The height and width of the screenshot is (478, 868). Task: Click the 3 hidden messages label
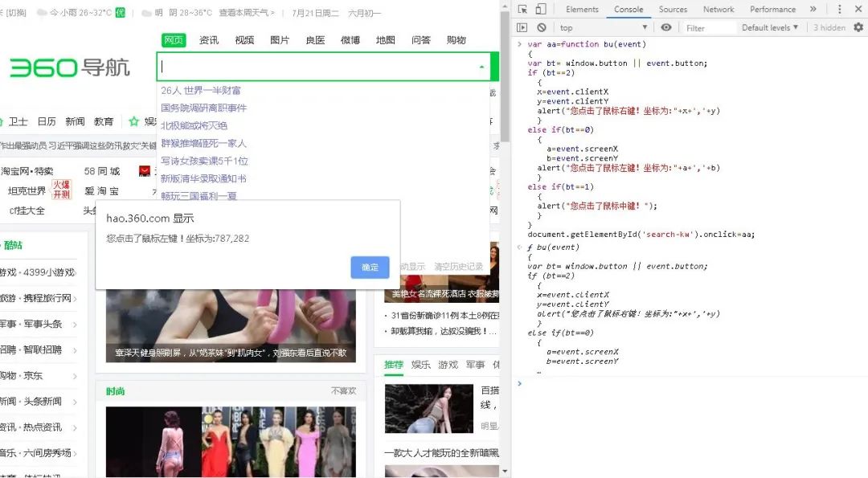[x=829, y=27]
